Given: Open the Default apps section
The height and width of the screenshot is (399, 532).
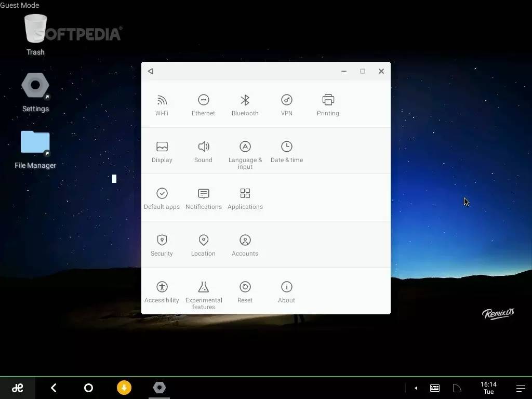Looking at the screenshot, I should [162, 198].
